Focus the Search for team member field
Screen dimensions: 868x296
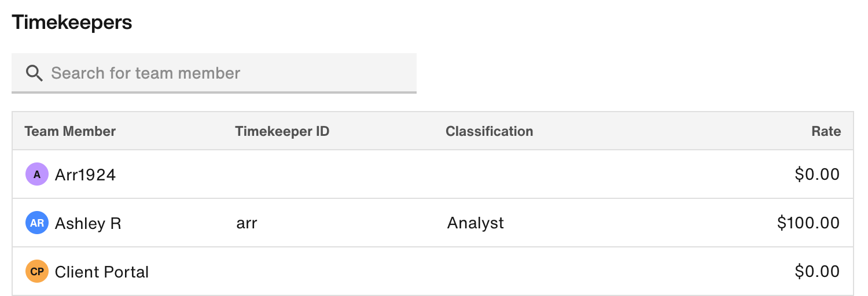pyautogui.click(x=214, y=73)
